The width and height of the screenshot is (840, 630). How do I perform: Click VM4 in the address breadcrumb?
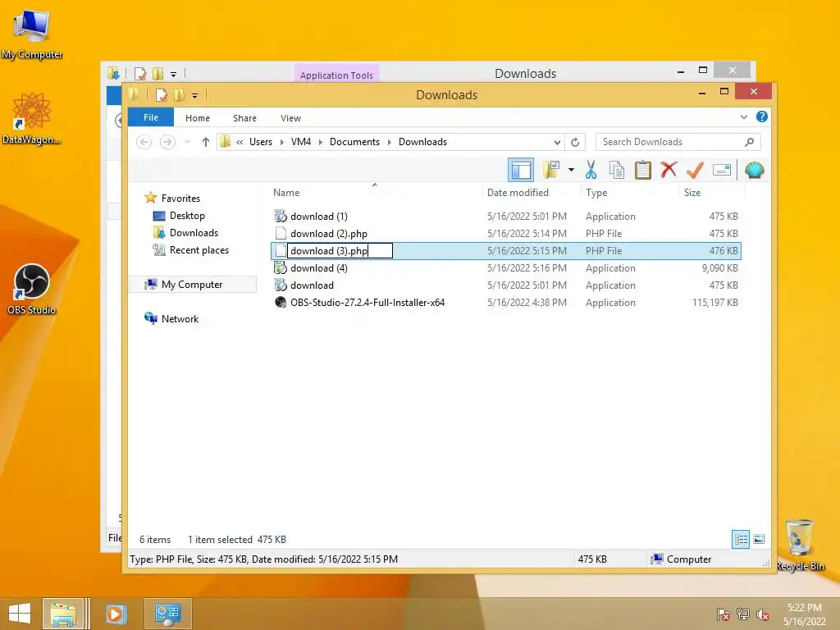click(300, 142)
